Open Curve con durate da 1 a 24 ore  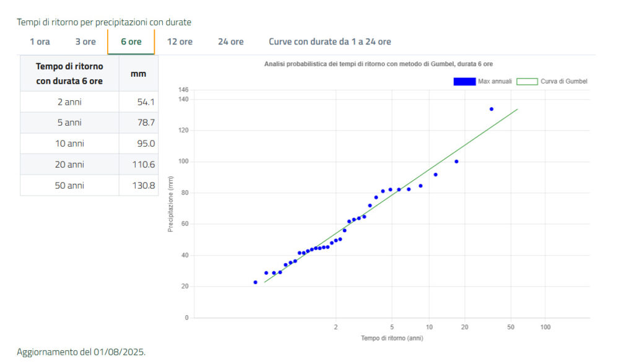click(x=329, y=42)
